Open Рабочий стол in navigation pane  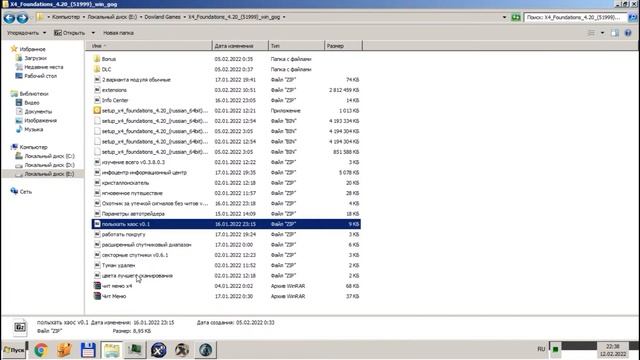[x=40, y=76]
